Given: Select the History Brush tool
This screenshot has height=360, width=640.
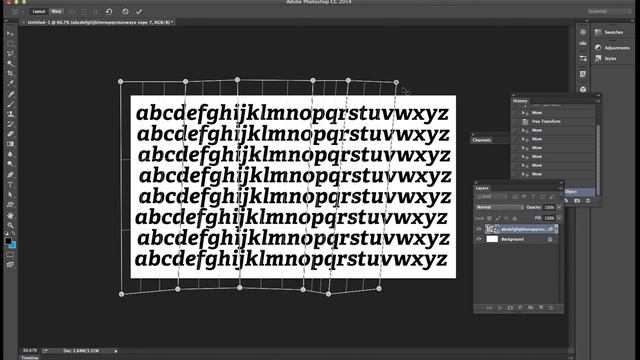Looking at the screenshot, I should pos(11,124).
